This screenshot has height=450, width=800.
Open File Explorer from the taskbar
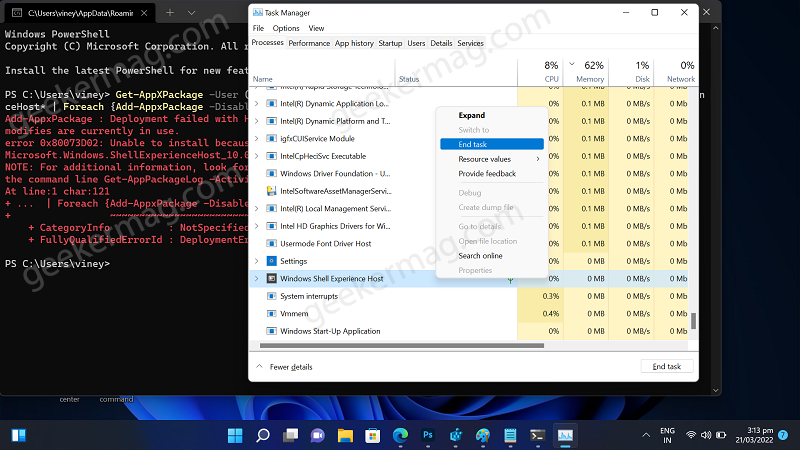tap(345, 435)
